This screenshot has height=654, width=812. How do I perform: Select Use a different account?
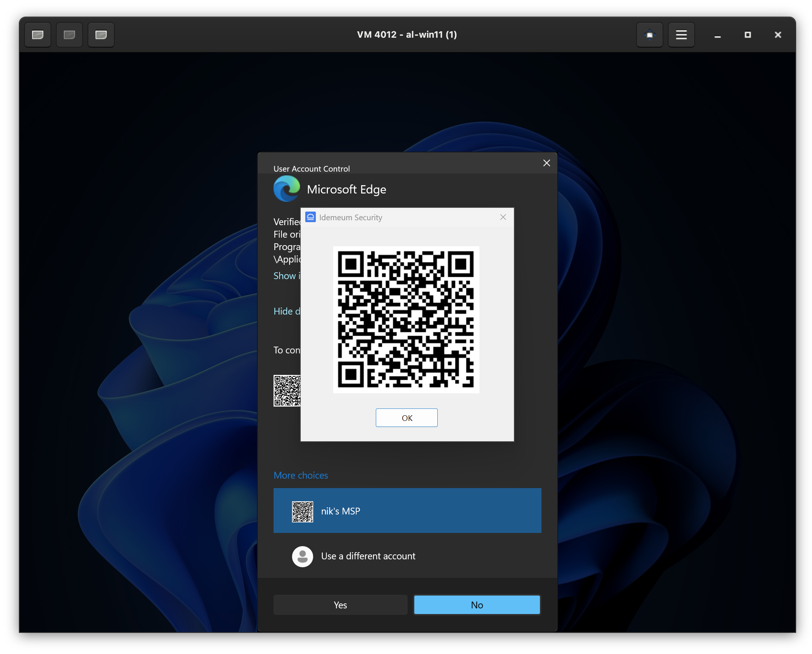[x=408, y=556]
